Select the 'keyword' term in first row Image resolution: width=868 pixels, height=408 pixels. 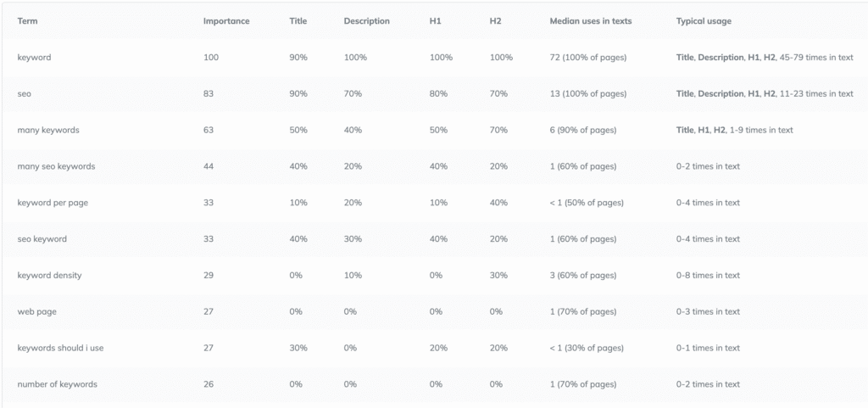tap(35, 57)
